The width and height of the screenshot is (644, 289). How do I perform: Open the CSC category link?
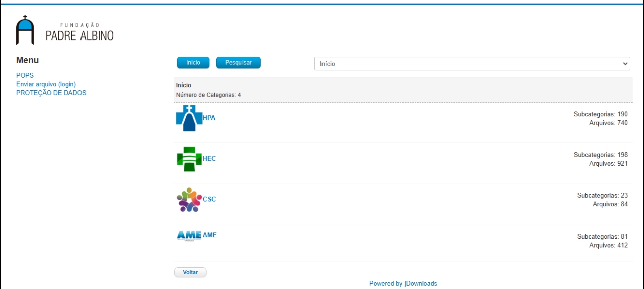[209, 199]
